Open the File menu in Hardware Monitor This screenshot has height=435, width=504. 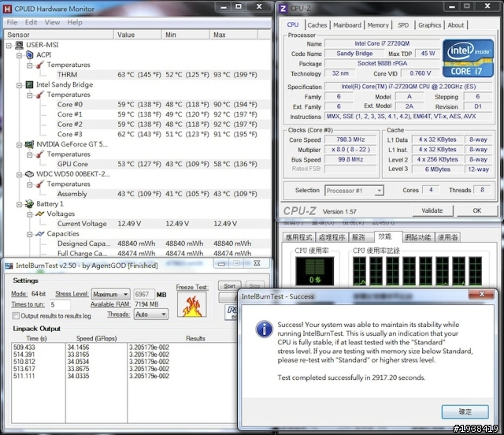[12, 22]
